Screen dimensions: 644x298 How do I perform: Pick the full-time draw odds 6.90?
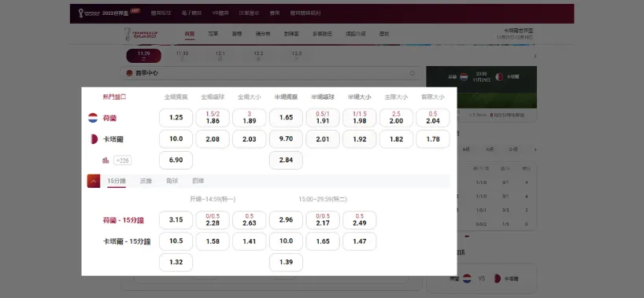(176, 160)
